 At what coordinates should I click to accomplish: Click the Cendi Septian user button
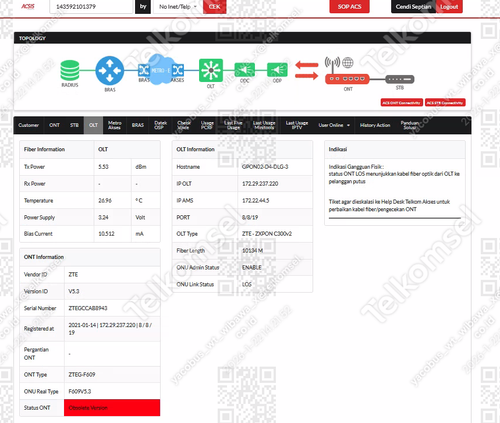pyautogui.click(x=413, y=7)
